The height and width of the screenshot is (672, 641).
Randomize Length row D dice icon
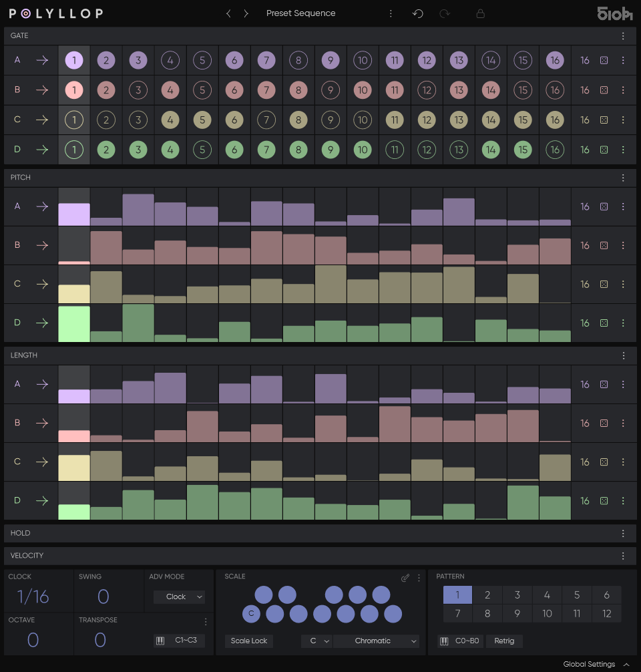pyautogui.click(x=604, y=501)
